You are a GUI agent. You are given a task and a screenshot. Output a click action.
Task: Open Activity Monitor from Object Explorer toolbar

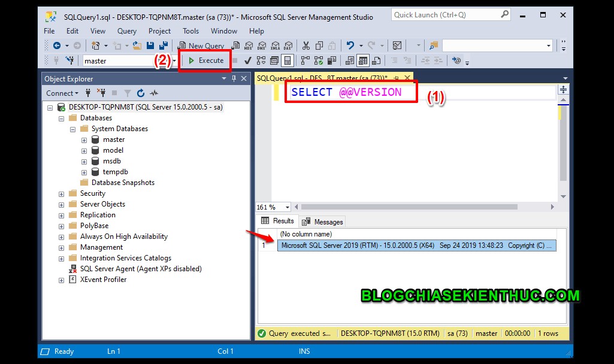[154, 93]
